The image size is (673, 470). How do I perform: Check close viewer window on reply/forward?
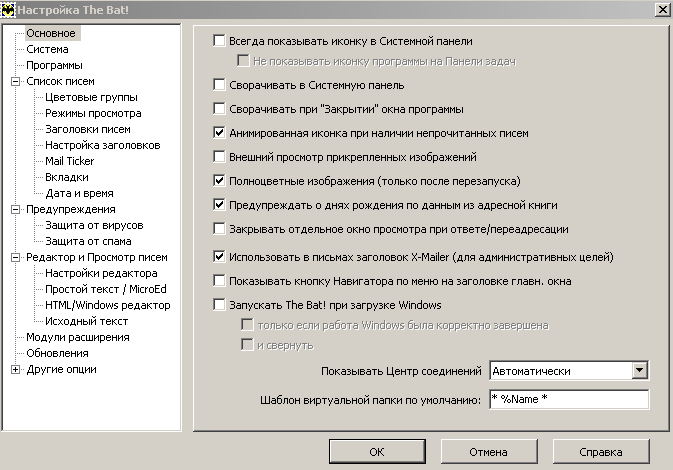[x=219, y=229]
